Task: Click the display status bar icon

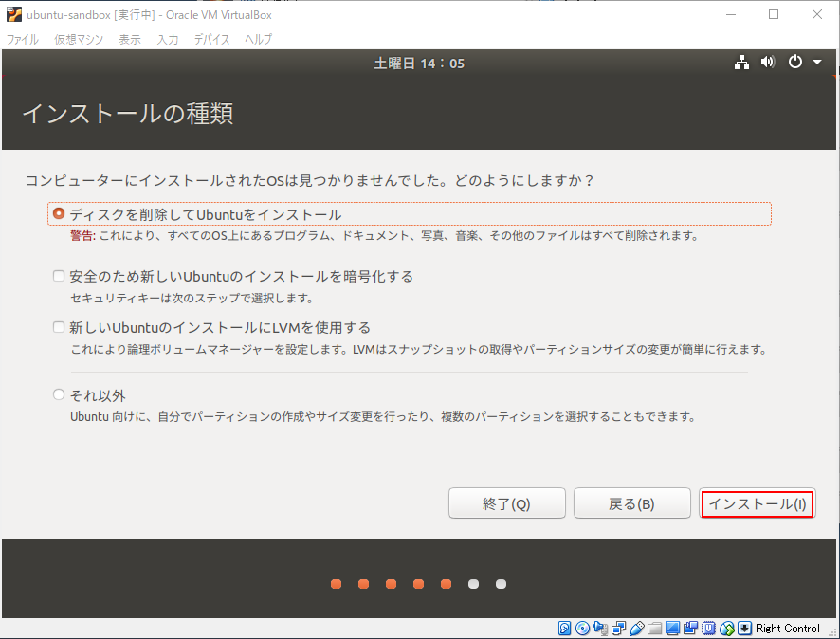Action: (x=672, y=628)
